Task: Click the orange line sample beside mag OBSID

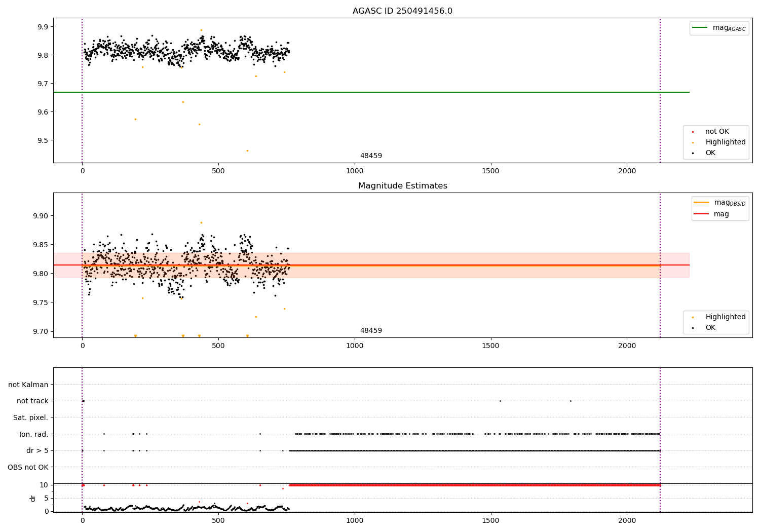Action: (701, 203)
